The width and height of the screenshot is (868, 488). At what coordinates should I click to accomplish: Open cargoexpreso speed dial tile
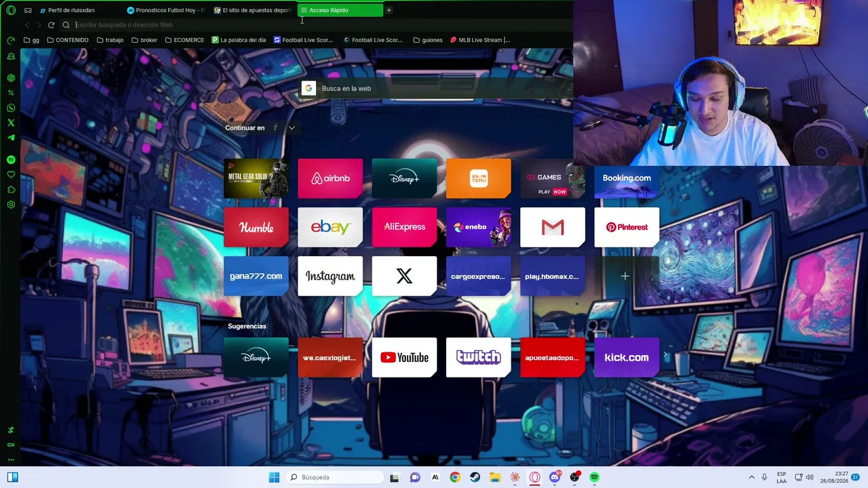[479, 276]
